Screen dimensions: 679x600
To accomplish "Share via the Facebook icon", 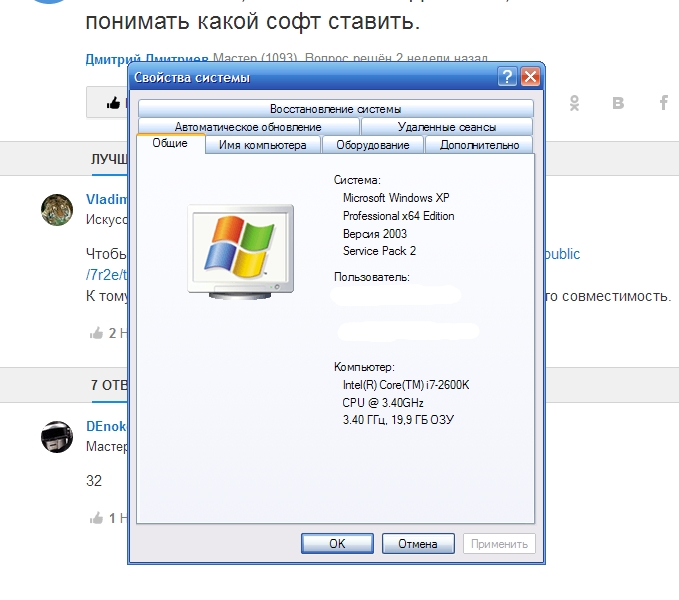I will pyautogui.click(x=663, y=103).
